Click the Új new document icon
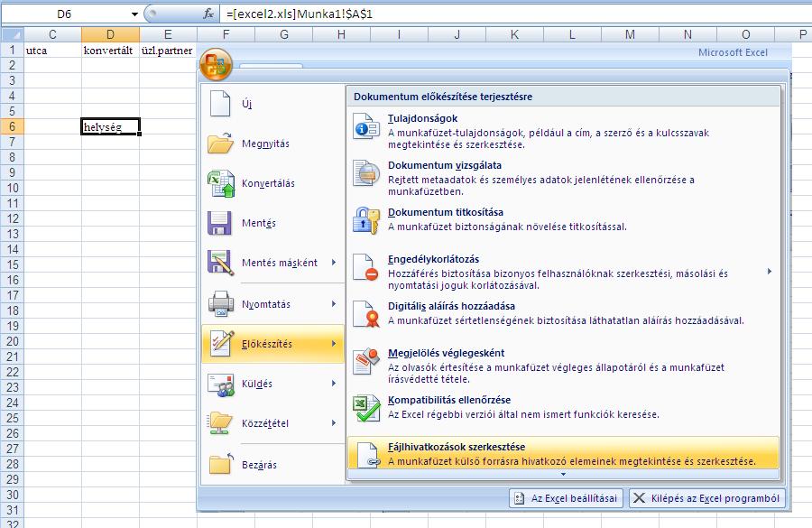 pyautogui.click(x=220, y=103)
